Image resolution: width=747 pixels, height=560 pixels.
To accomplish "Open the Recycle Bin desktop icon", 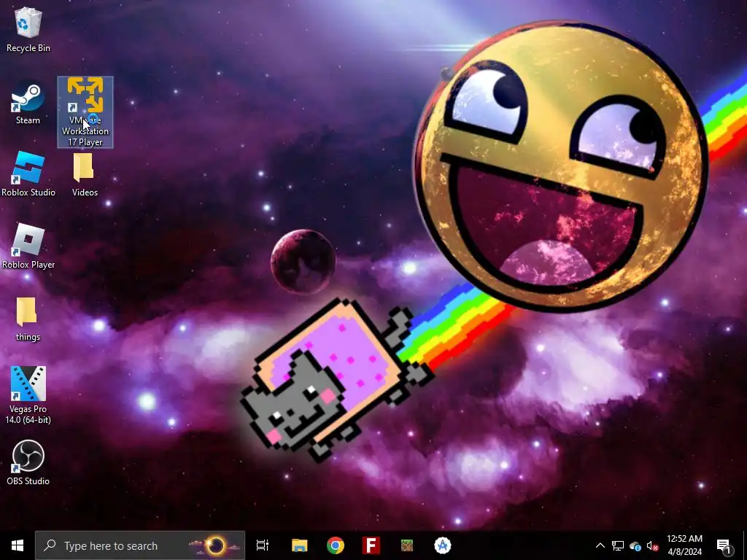I will 28,29.
